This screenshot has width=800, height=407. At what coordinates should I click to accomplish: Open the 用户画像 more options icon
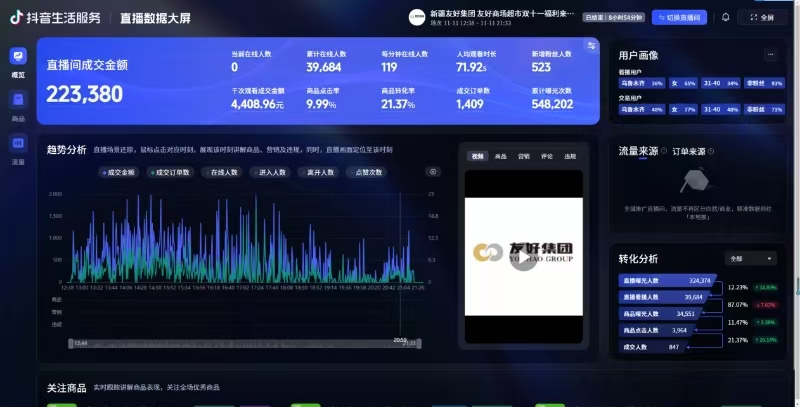(770, 55)
